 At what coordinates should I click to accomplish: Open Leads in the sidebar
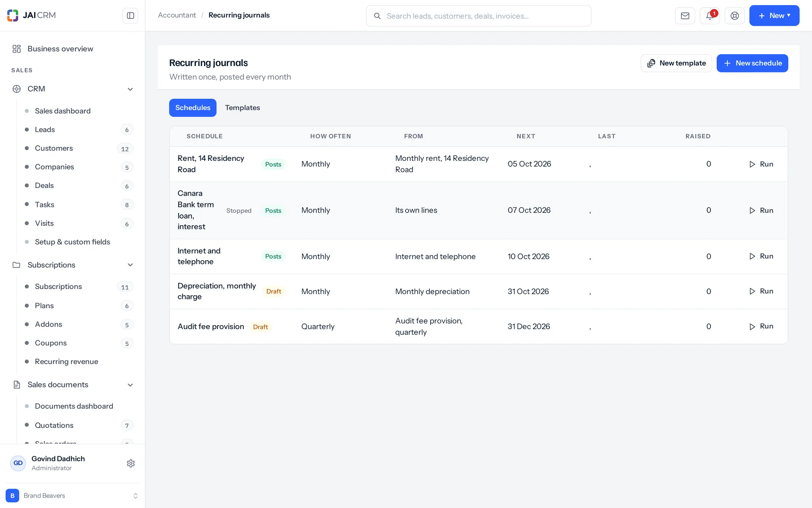(79, 130)
